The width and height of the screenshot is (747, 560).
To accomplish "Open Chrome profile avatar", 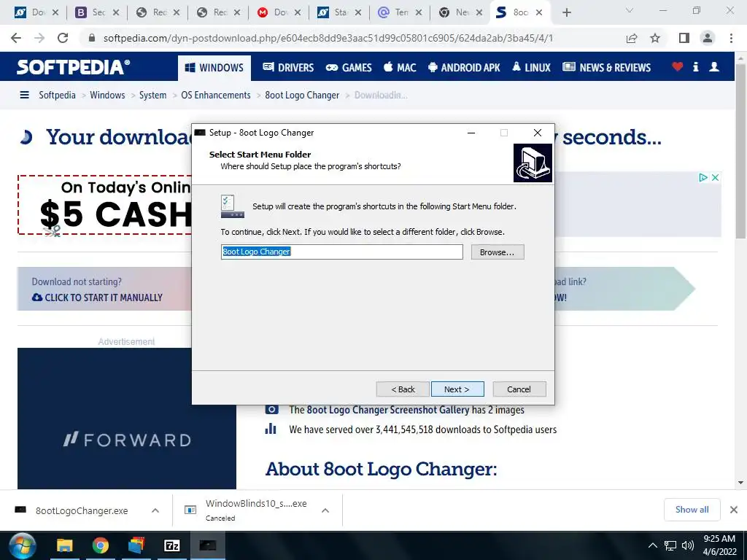I will tap(708, 38).
